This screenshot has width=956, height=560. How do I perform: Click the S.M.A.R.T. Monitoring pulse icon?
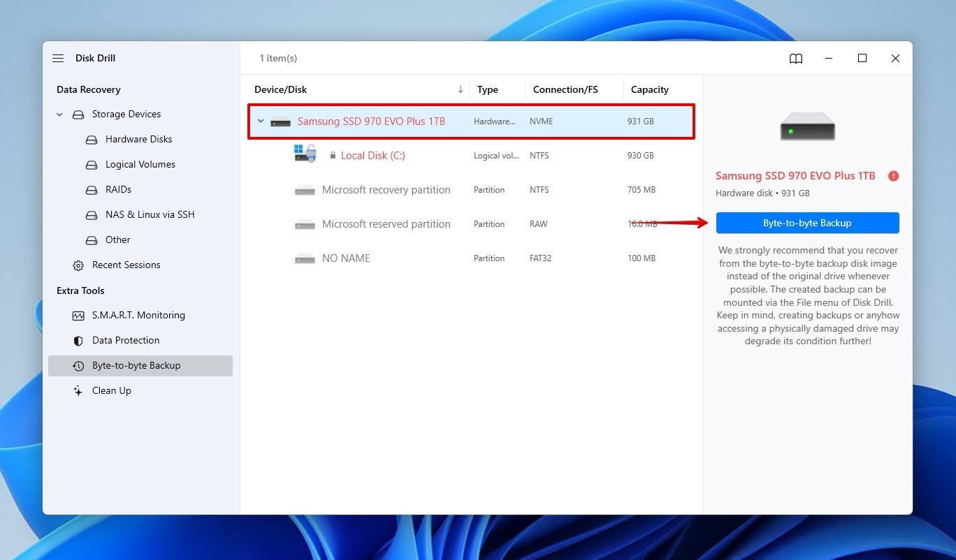pyautogui.click(x=78, y=316)
